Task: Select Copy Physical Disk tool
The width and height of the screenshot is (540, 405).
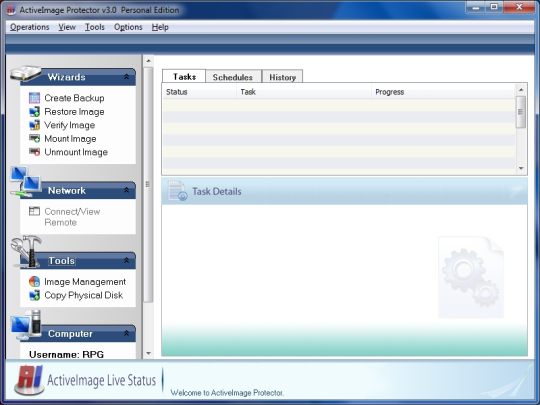Action: tap(84, 295)
